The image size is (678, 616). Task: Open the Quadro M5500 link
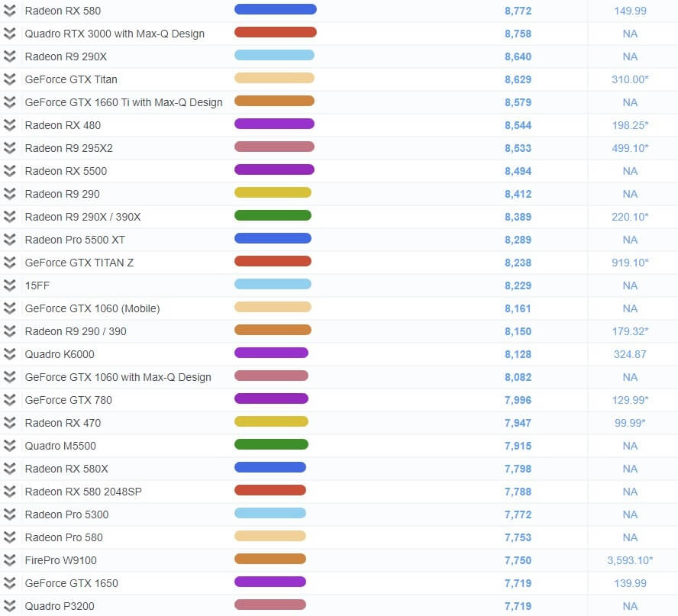point(60,446)
